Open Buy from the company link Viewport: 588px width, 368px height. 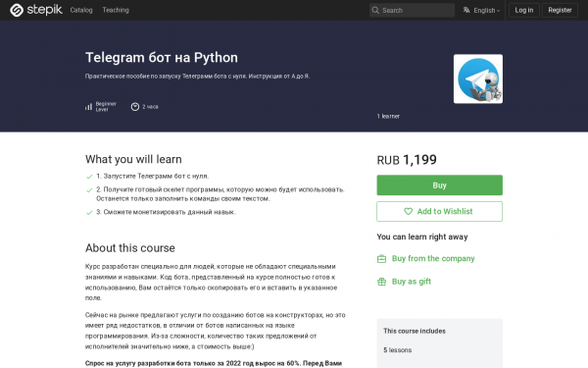pos(433,258)
